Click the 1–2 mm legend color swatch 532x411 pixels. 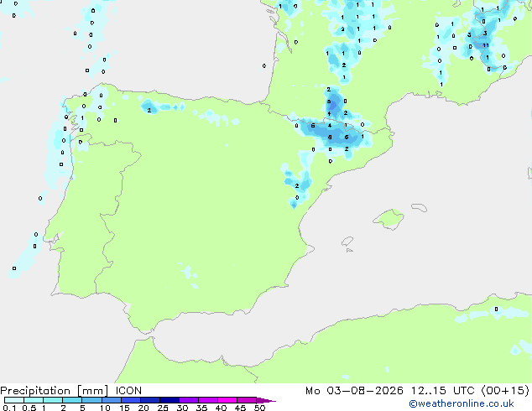53,400
